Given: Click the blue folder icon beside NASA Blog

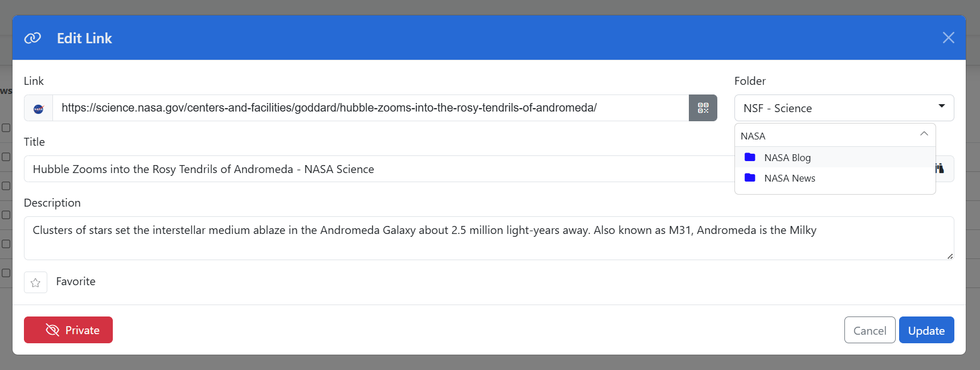Looking at the screenshot, I should pyautogui.click(x=750, y=157).
